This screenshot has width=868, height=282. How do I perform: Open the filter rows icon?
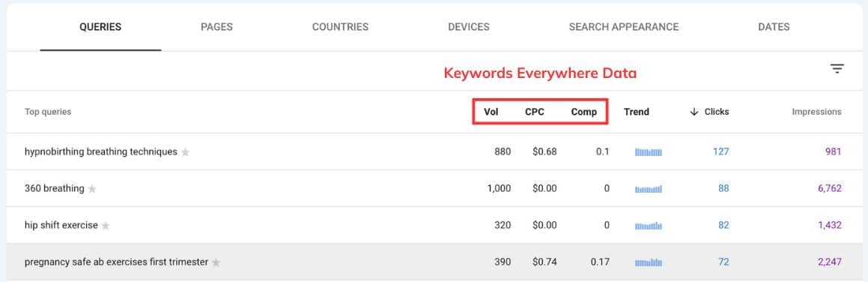837,69
